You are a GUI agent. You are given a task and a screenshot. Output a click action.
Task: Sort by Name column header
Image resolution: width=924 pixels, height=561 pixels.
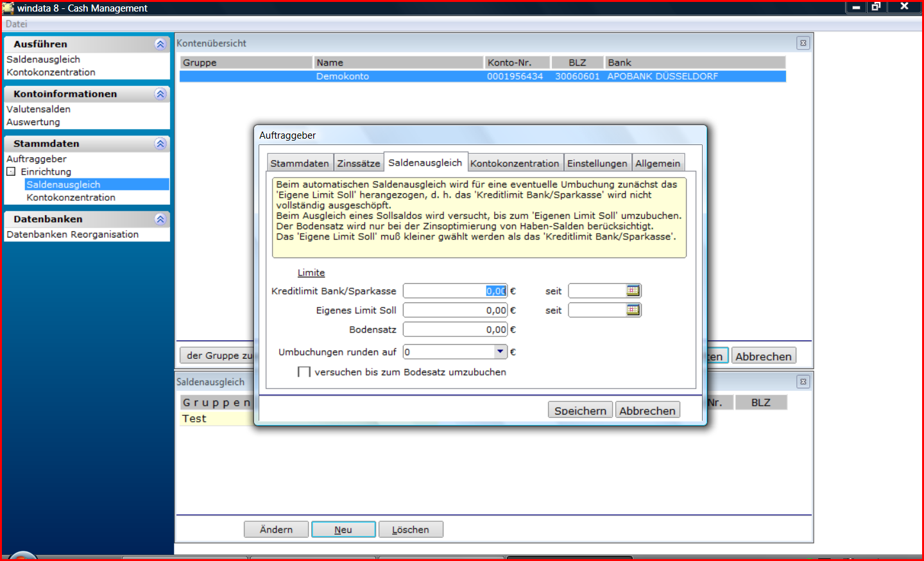(398, 62)
